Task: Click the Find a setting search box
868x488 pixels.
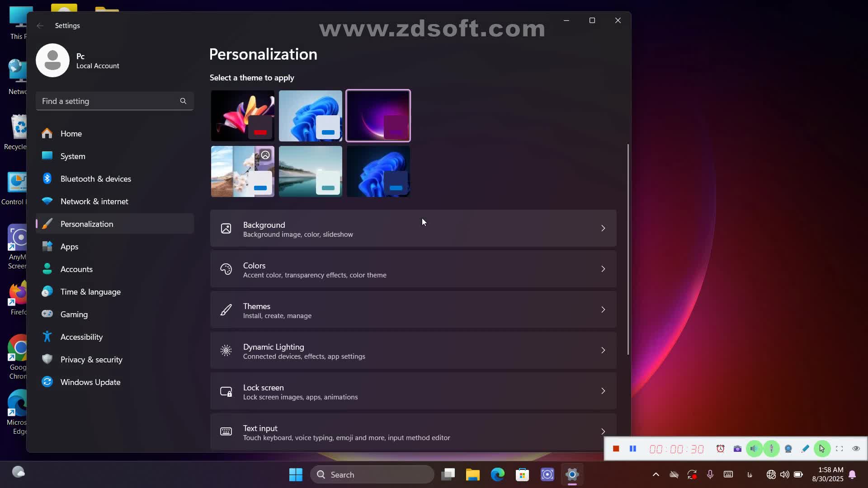Action: click(108, 101)
